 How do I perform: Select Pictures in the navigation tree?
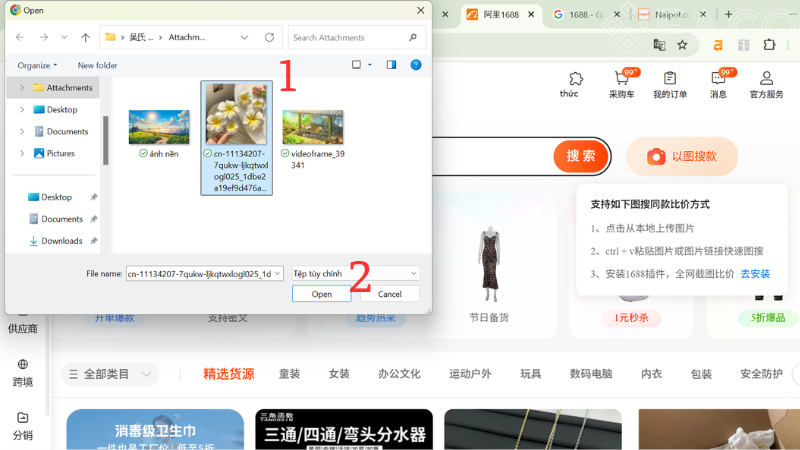[x=55, y=153]
